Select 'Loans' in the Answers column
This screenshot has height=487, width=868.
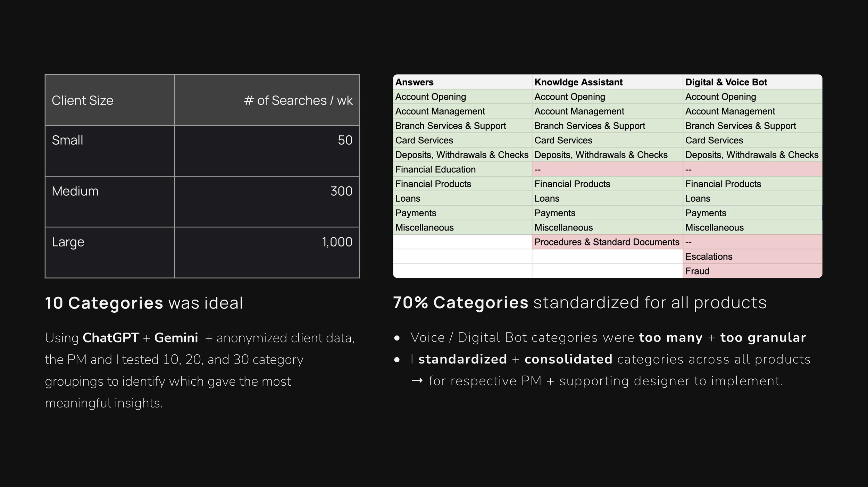pos(462,199)
